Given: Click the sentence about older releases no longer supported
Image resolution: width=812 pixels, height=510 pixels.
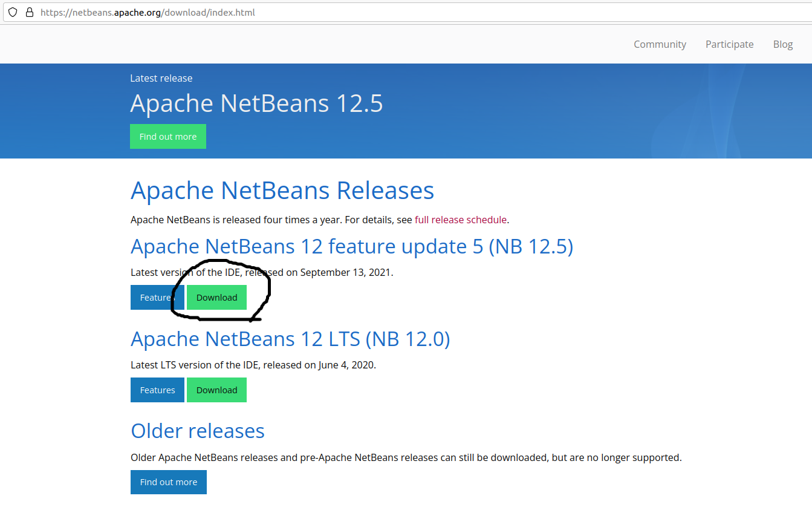Looking at the screenshot, I should (406, 457).
